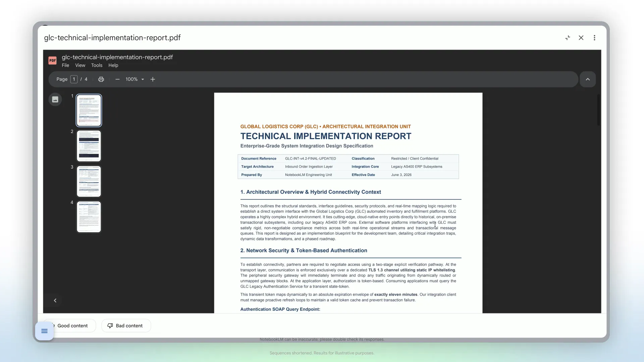
Task: Click the Inbound Order Ingestion Layer cell
Action: coord(309,167)
